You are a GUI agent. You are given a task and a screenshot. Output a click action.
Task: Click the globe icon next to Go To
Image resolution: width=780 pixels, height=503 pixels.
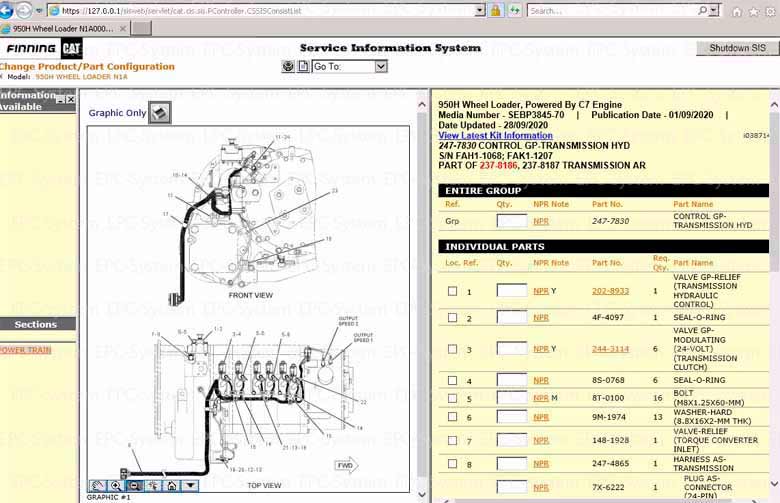(x=288, y=66)
